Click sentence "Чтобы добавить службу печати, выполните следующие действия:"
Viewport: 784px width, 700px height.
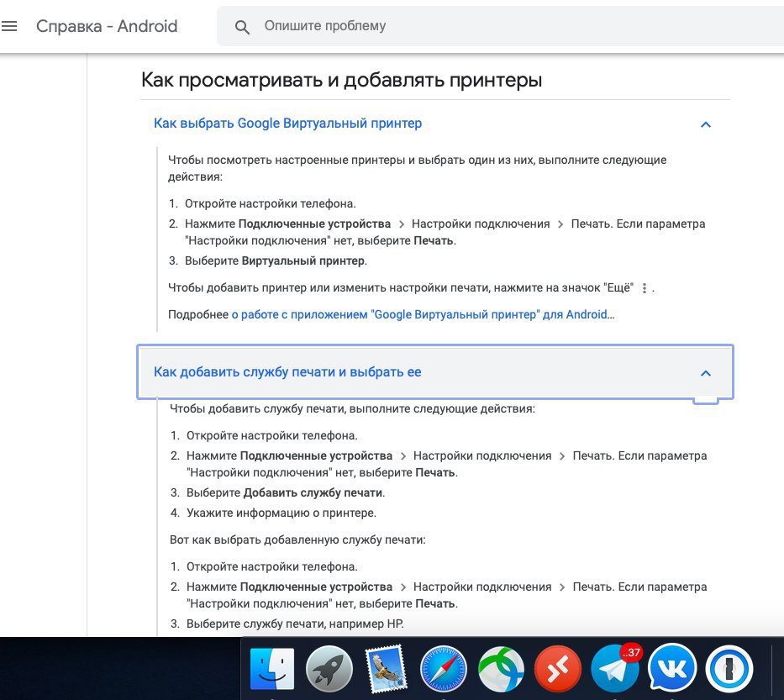(x=352, y=408)
